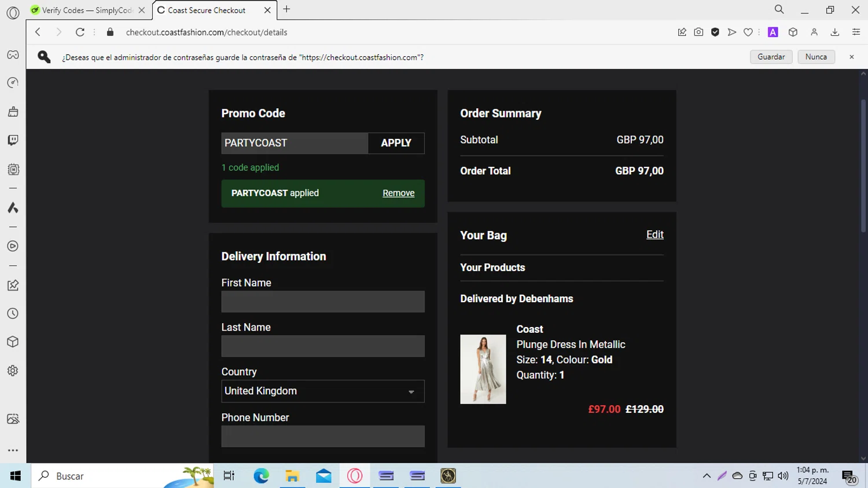Close the Coast Secure Checkout tab

[x=267, y=10]
